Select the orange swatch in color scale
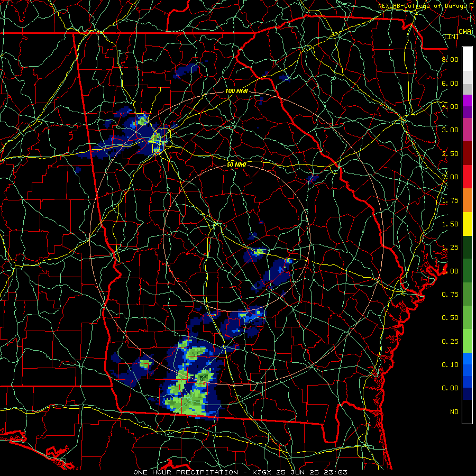This screenshot has height=476, width=476. [467, 200]
